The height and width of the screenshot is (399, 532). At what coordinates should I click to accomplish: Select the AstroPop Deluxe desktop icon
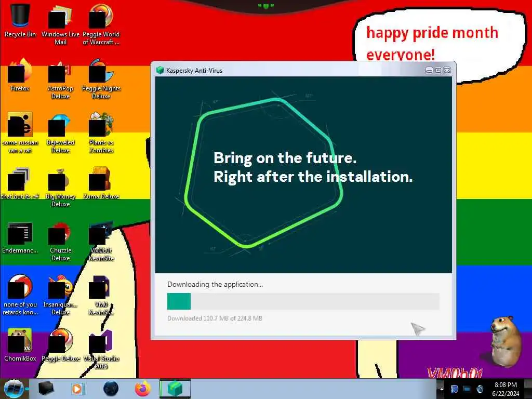(60, 79)
